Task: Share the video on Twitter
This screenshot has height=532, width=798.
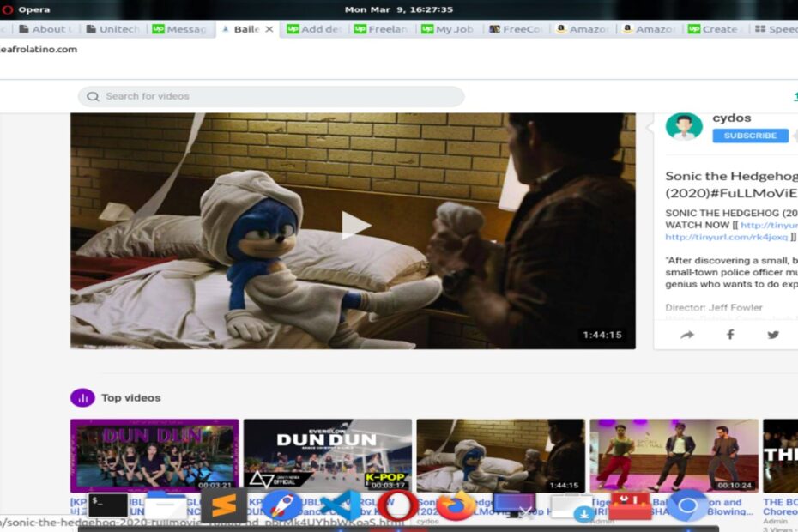Action: (x=773, y=335)
